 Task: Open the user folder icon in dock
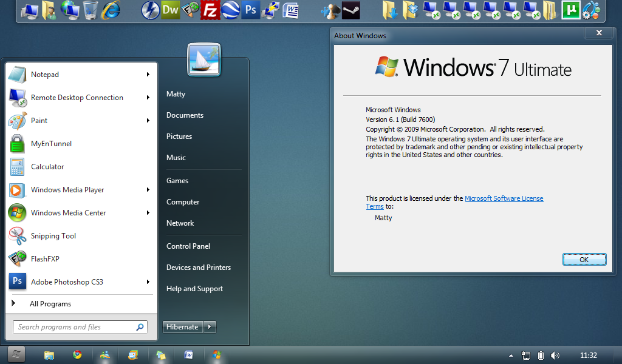coord(49,10)
